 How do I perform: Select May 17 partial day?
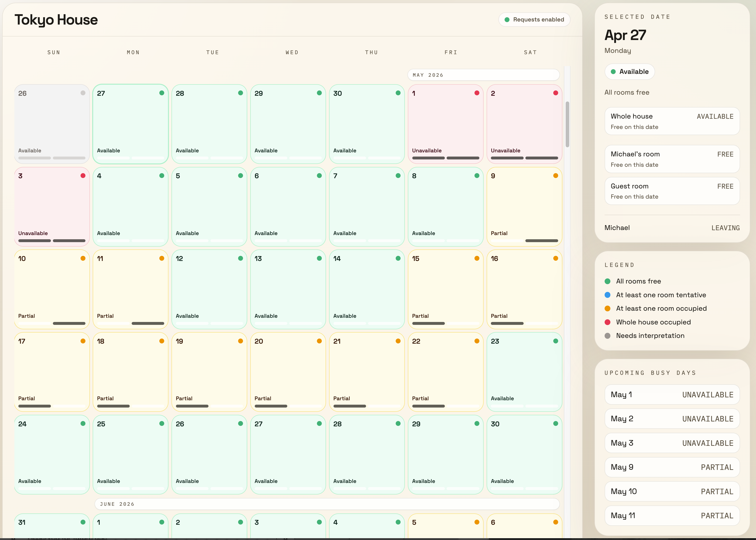coord(52,372)
